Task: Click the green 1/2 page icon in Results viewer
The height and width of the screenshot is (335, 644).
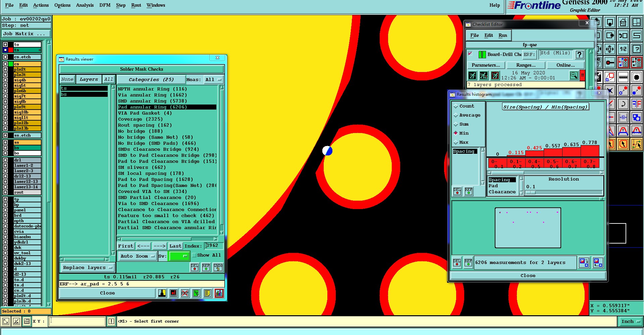Action: coord(196,293)
